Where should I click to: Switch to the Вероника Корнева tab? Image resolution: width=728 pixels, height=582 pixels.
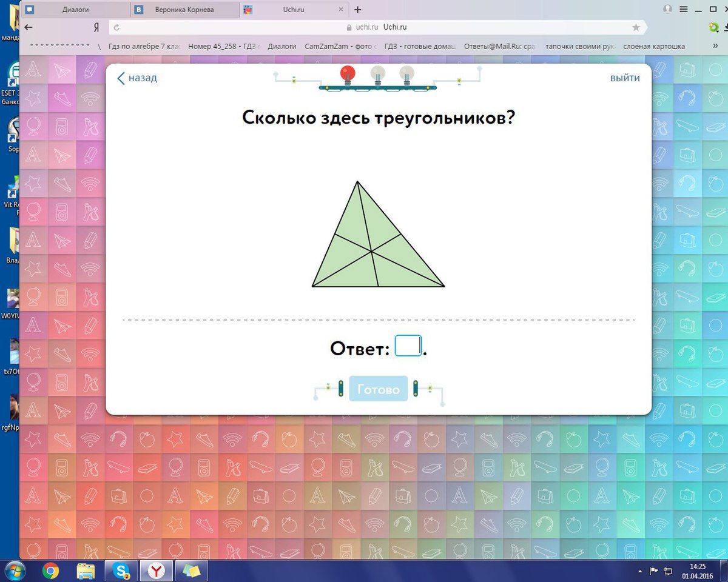pyautogui.click(x=184, y=10)
